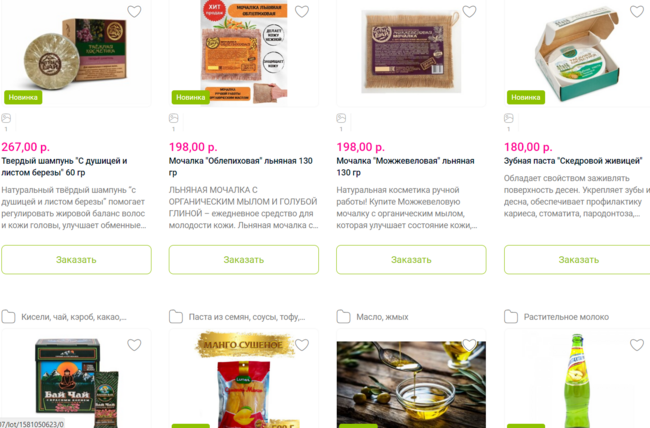650x428 pixels.
Task: Order the solid shampoo via Заказать
Action: pyautogui.click(x=76, y=260)
